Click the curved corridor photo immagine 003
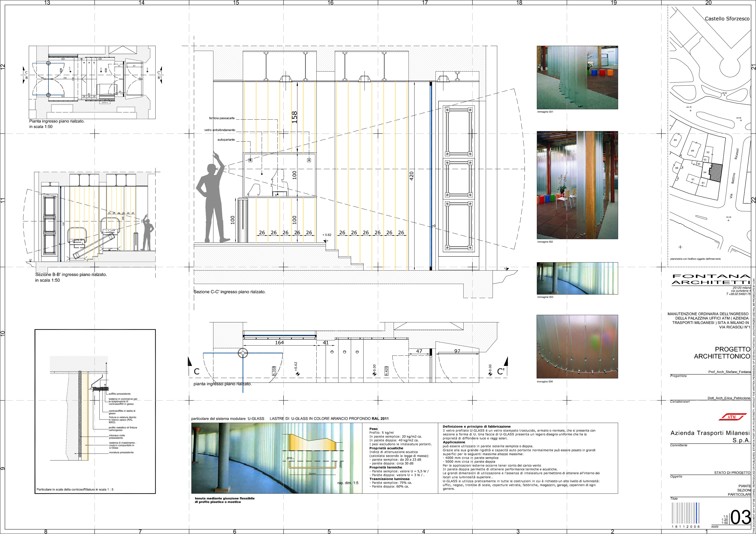This screenshot has height=534, width=756. click(x=577, y=278)
